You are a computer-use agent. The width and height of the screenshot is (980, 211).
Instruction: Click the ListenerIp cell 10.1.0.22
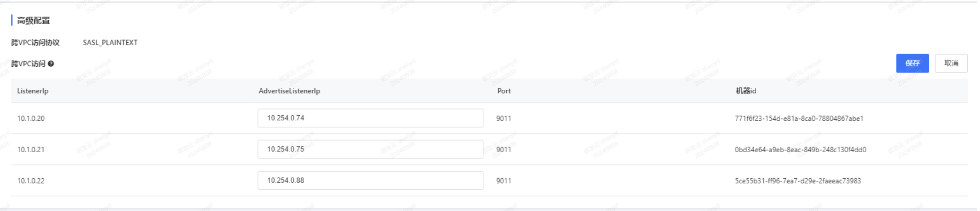coord(31,180)
